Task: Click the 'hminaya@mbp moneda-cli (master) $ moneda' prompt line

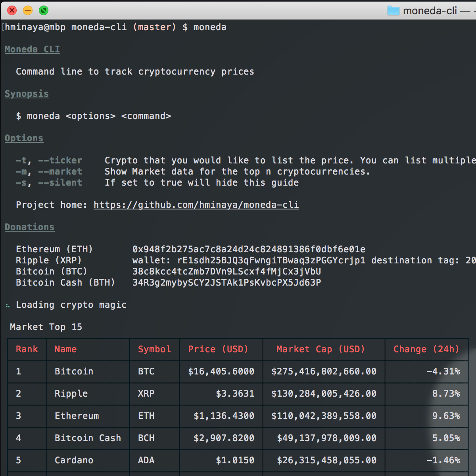Action: click(115, 27)
